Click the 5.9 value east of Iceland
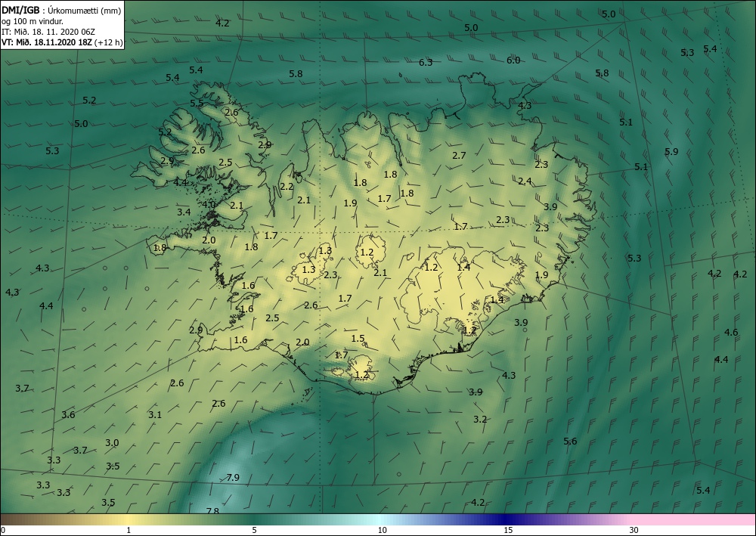Screen dimensions: 756x536 (x=671, y=151)
